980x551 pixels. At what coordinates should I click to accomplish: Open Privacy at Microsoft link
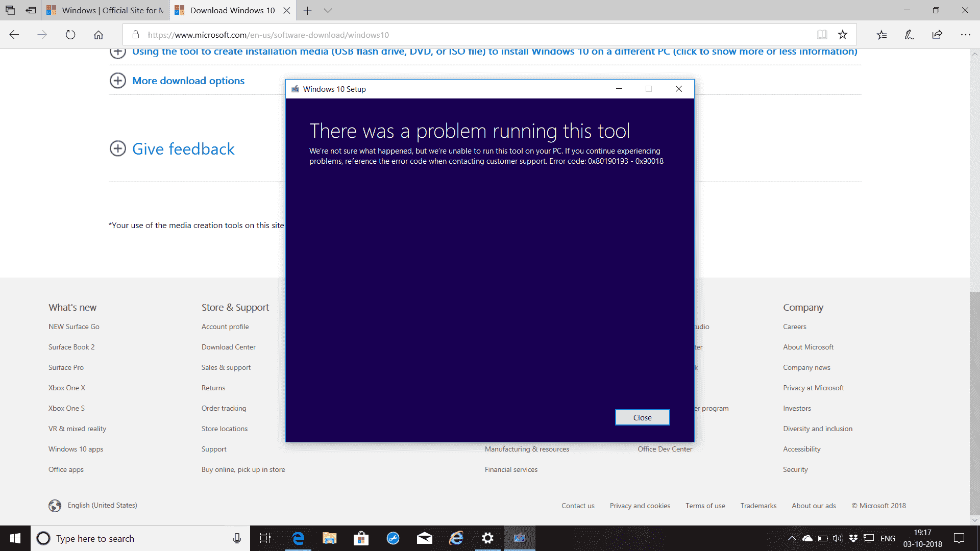[814, 388]
